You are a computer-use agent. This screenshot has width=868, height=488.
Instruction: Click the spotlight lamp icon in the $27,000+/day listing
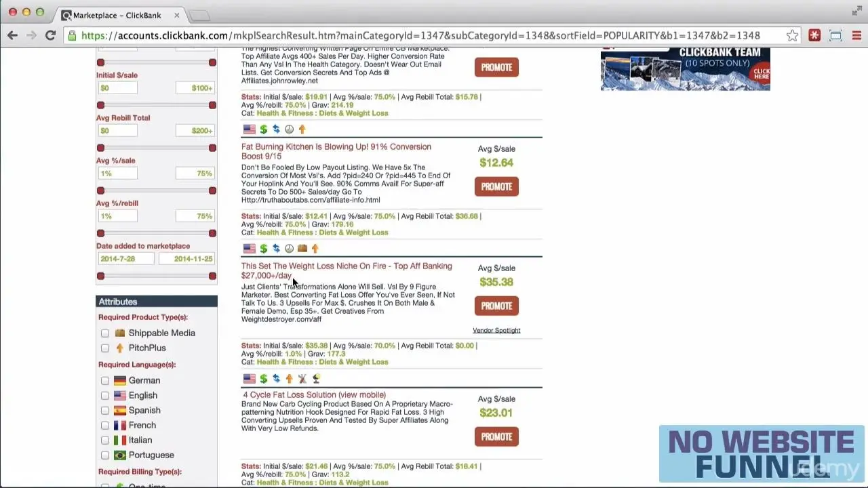315,379
